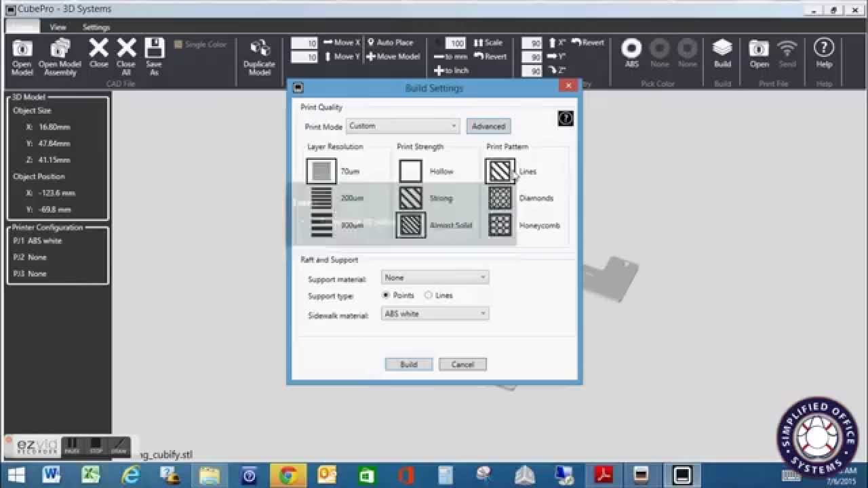Click the Build icon in the ribbon
The image size is (868, 488).
tap(722, 53)
